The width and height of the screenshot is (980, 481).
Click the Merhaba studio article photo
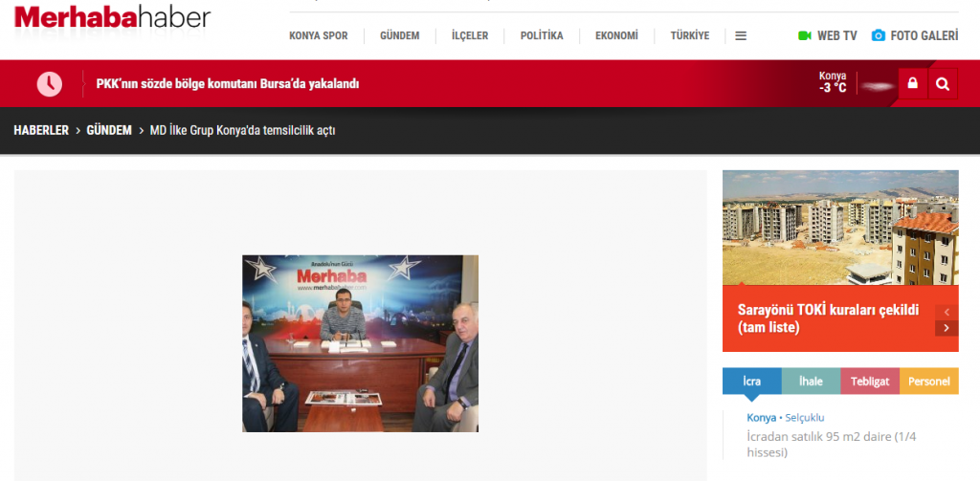coord(360,343)
